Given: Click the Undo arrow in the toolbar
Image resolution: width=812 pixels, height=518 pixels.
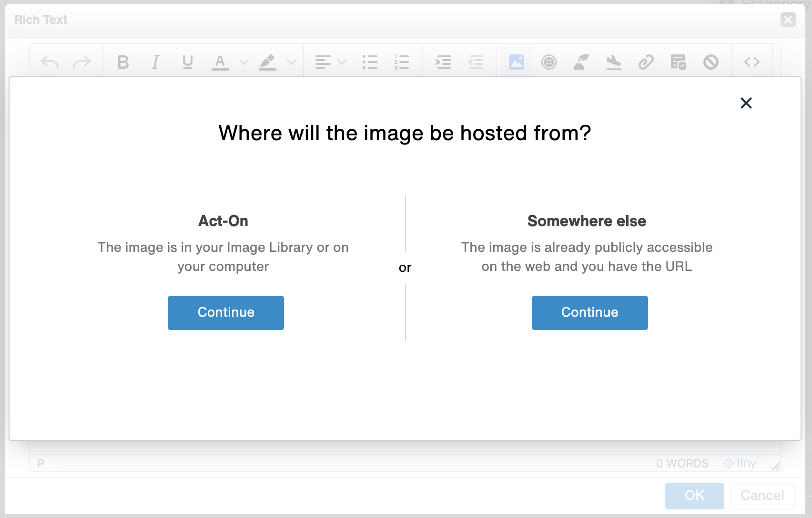Looking at the screenshot, I should click(50, 62).
